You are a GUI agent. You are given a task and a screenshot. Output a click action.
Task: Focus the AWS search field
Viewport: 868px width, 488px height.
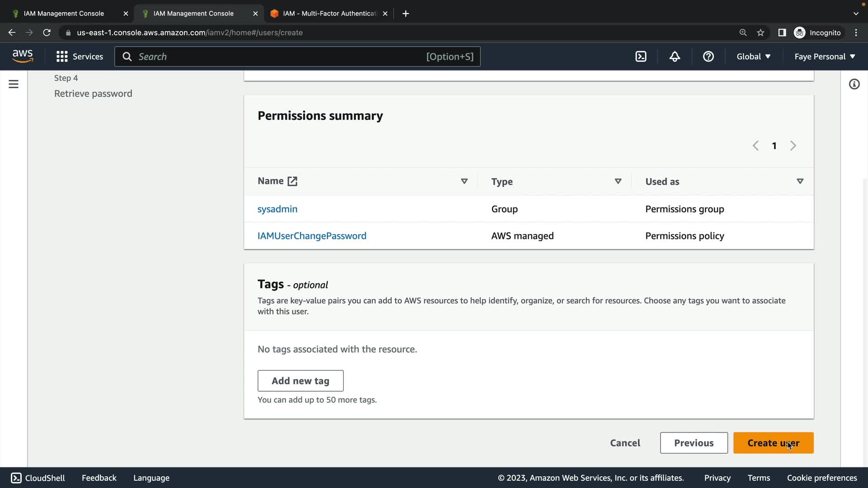coord(280,56)
